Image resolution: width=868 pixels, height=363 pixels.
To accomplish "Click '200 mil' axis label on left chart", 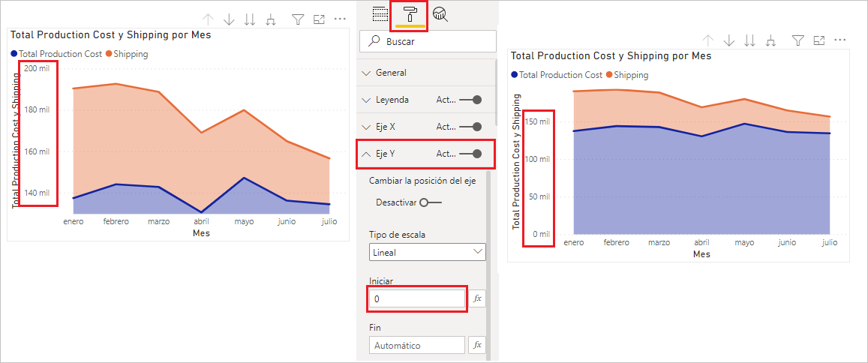I will 37,68.
